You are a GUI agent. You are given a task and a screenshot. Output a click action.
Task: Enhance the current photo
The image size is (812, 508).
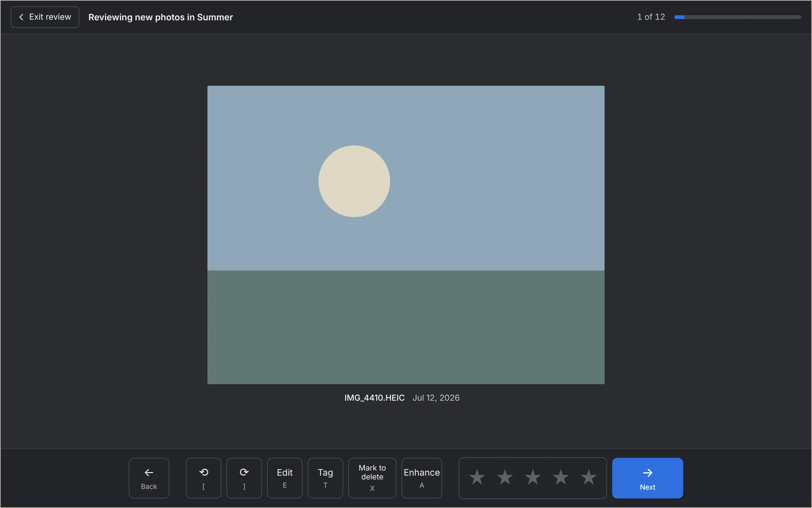(x=422, y=478)
